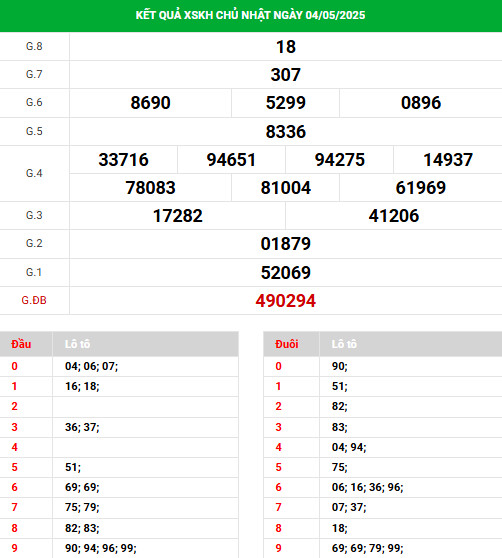Click the Đầu column header
Viewport: 502px width, 558px height.
coord(21,344)
